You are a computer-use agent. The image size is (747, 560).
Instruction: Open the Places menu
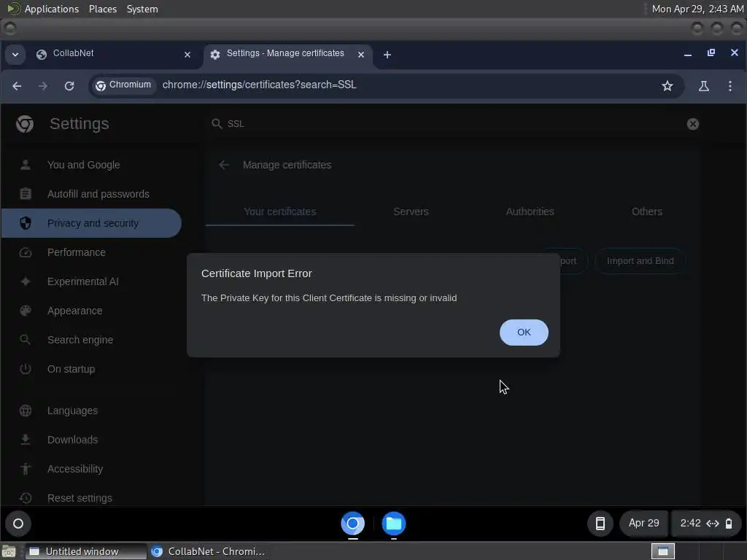pyautogui.click(x=102, y=9)
